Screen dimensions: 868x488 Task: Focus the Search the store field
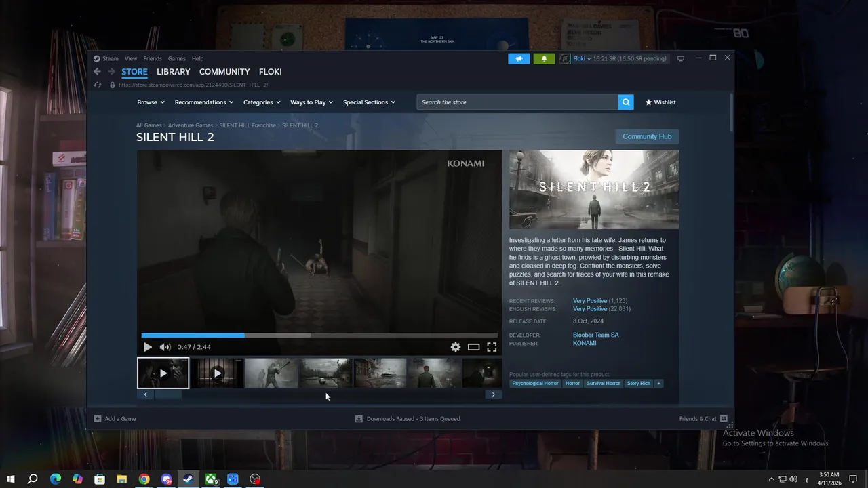(517, 102)
